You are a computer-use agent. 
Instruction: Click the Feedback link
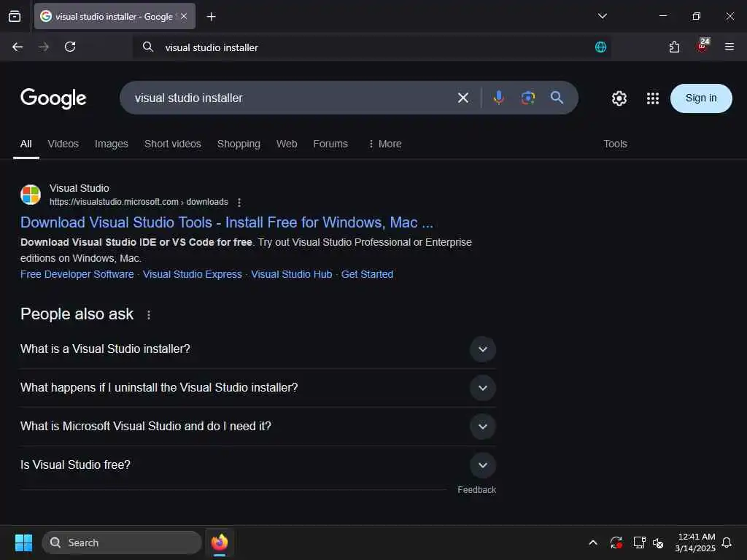(x=477, y=489)
